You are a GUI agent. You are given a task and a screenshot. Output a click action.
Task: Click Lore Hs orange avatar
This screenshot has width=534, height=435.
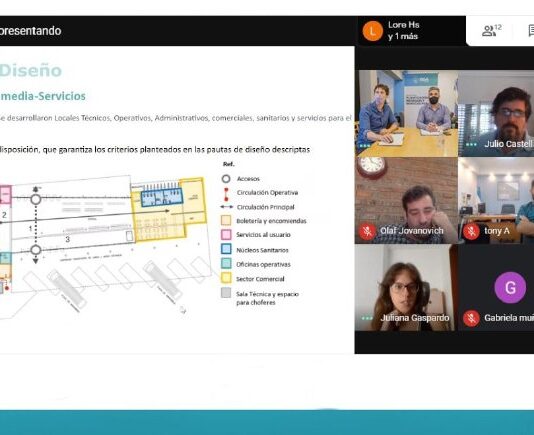(372, 31)
